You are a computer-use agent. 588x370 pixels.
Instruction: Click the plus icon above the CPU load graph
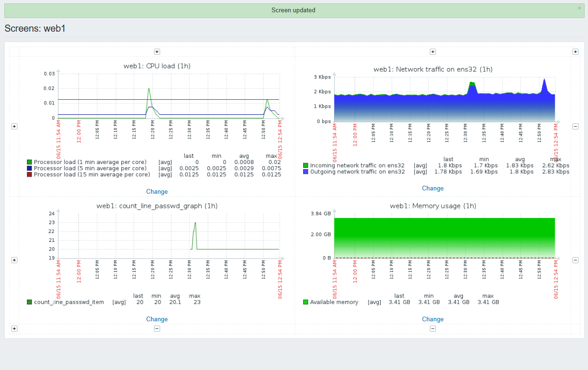157,52
